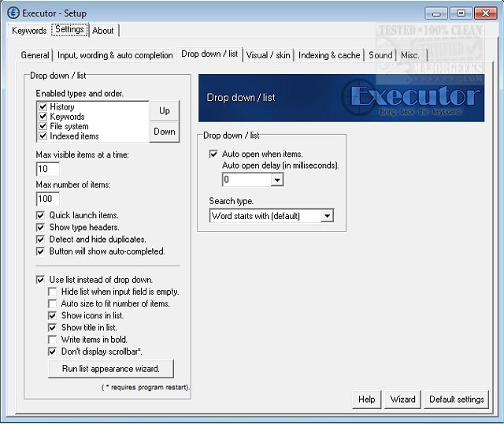Image resolution: width=504 pixels, height=424 pixels.
Task: Toggle Detect and hide duplicates
Action: coord(40,240)
